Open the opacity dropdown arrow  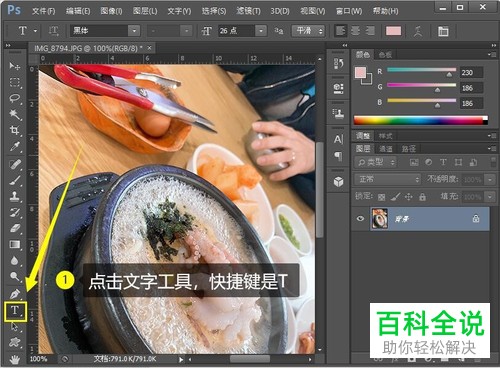coord(490,180)
